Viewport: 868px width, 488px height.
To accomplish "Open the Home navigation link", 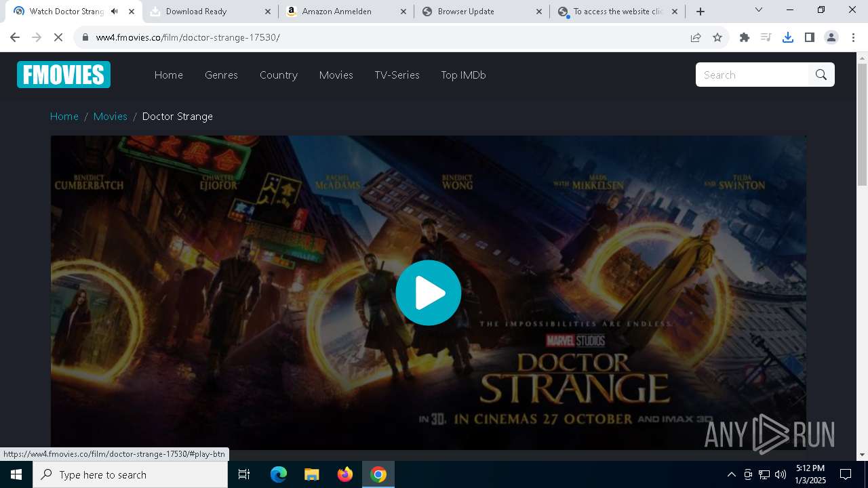I will pyautogui.click(x=169, y=75).
